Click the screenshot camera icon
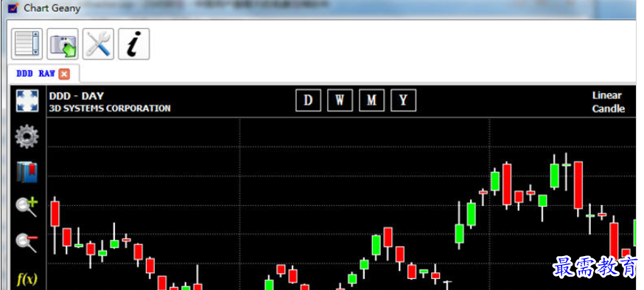The width and height of the screenshot is (644, 290). 63,44
